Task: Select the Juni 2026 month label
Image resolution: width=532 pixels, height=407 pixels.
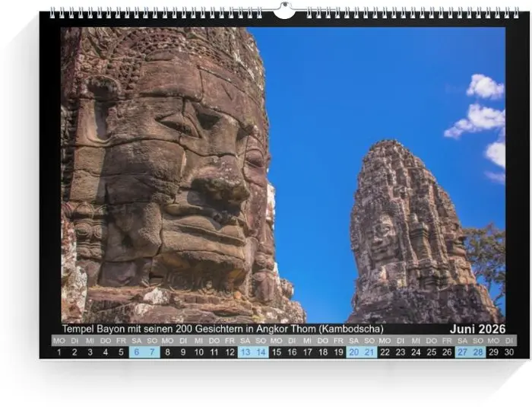Action: pyautogui.click(x=477, y=329)
